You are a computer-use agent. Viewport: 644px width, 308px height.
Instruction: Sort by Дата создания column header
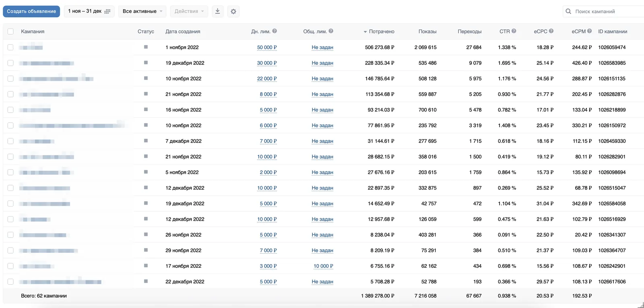[x=183, y=31]
